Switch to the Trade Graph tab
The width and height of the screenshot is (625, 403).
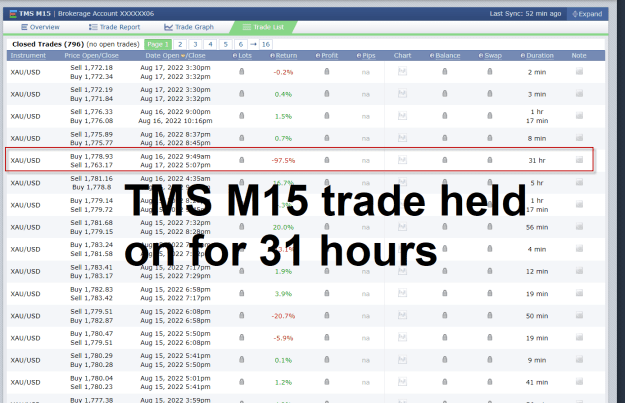[x=189, y=27]
